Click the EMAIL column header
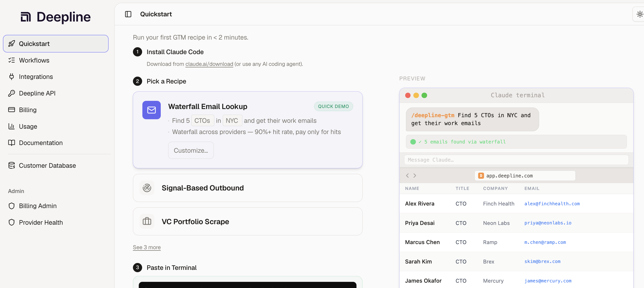 (x=532, y=188)
